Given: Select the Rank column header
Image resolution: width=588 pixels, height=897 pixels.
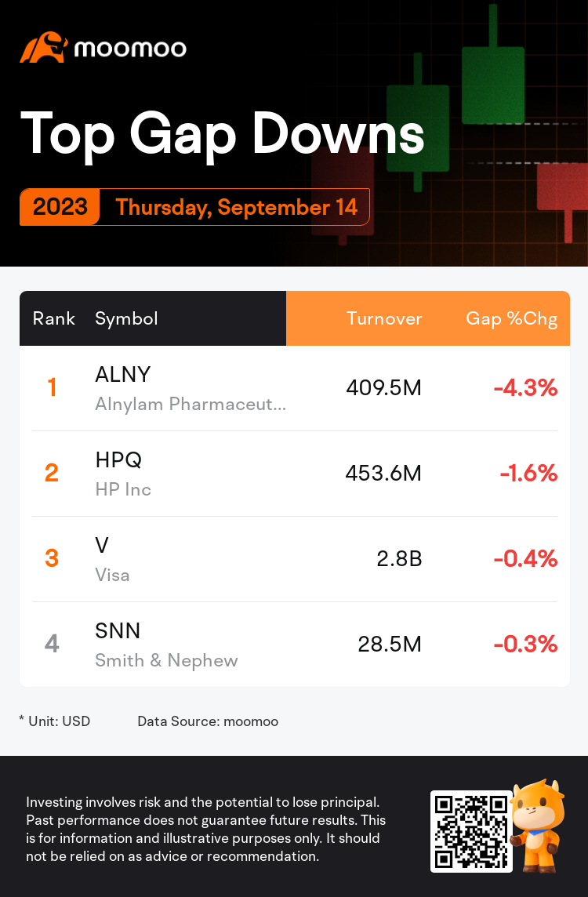Looking at the screenshot, I should coord(54,318).
